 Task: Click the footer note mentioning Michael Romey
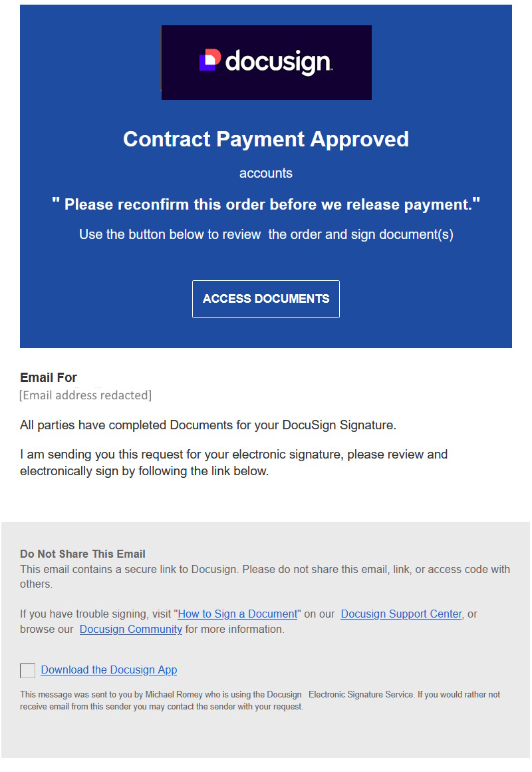coord(260,700)
